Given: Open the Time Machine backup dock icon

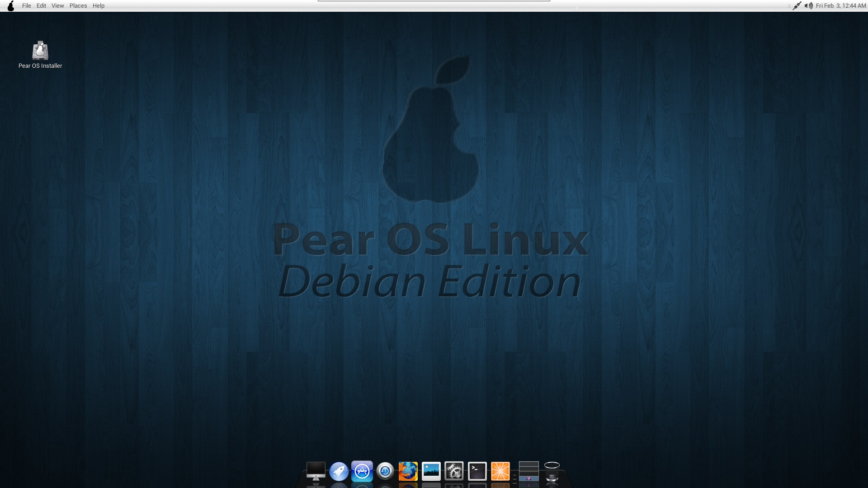Looking at the screenshot, I should click(385, 471).
